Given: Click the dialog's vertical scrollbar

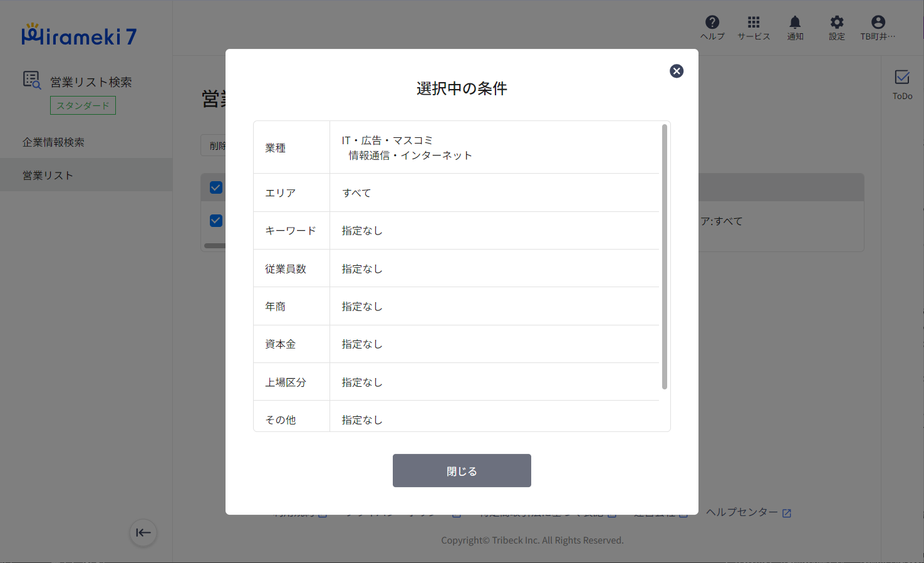Looking at the screenshot, I should point(664,257).
